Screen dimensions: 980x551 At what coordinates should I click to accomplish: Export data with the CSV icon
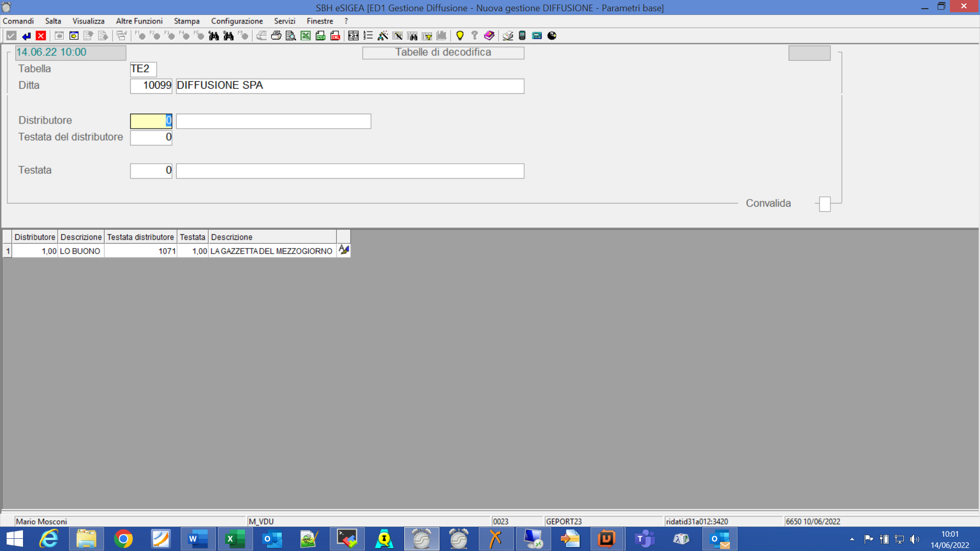point(321,36)
